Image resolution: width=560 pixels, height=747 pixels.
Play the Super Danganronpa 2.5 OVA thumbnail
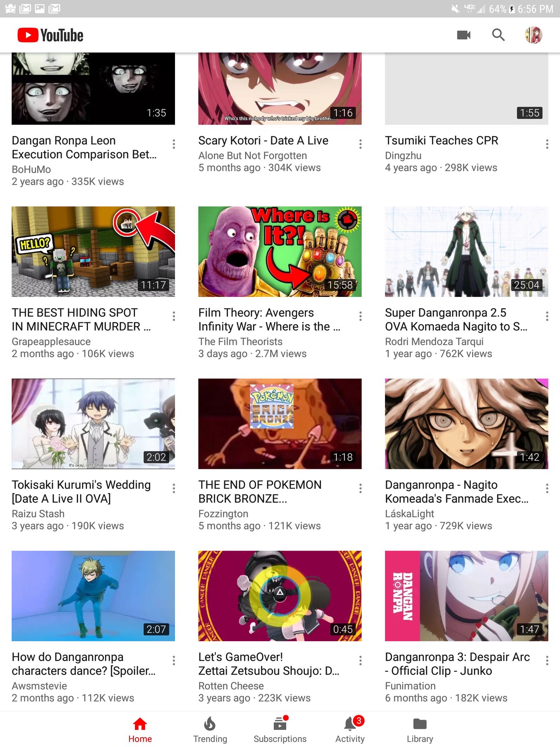pos(467,252)
